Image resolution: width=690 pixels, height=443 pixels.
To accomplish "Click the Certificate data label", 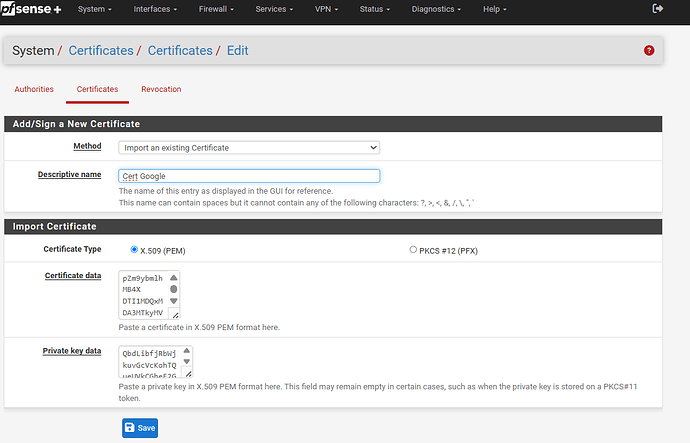I will [73, 276].
